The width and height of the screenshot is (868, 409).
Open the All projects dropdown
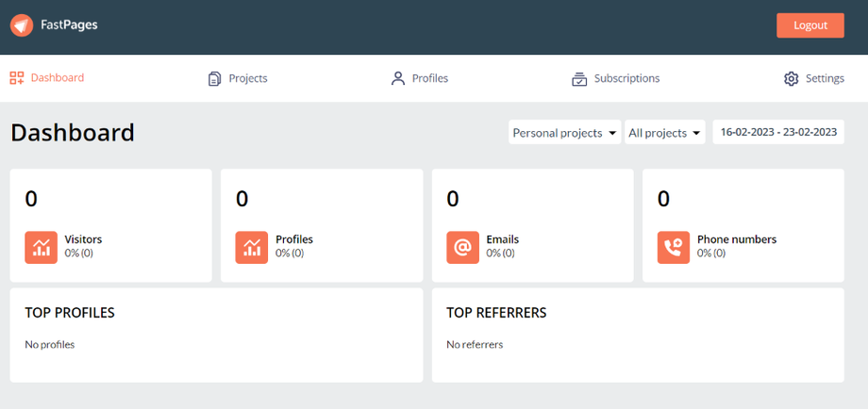[665, 133]
